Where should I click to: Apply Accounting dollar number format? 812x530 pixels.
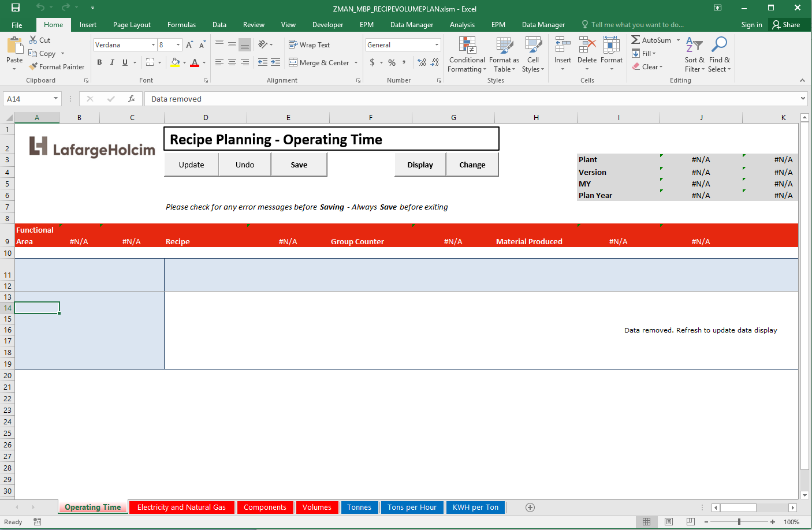(372, 62)
